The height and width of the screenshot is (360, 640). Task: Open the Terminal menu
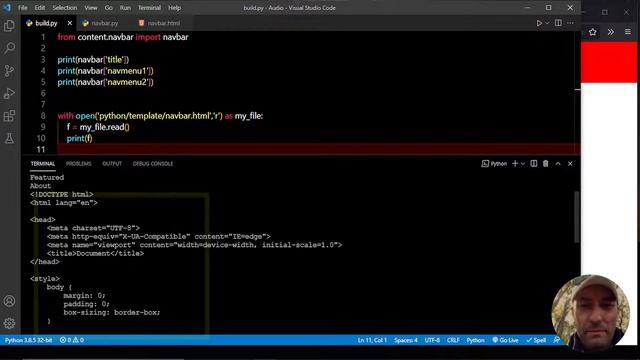click(149, 8)
